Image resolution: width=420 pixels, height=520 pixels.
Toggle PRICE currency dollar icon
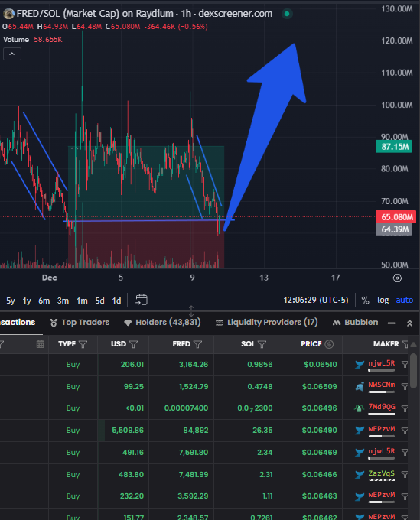point(329,344)
